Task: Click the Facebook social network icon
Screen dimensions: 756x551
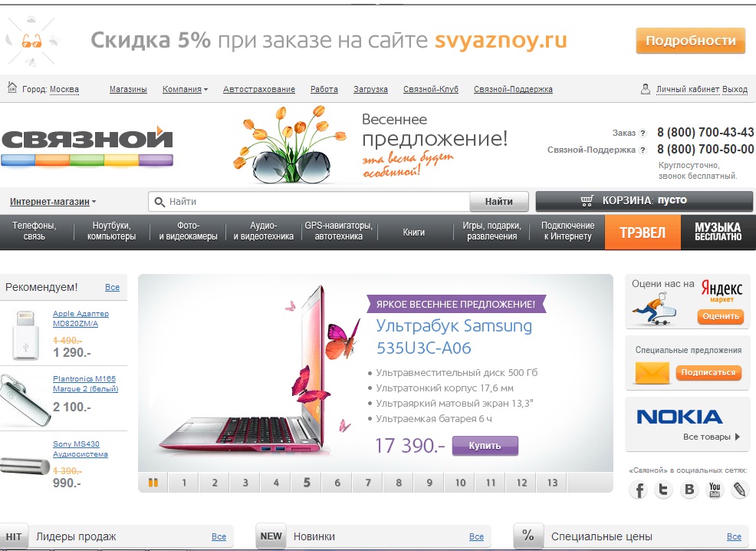Action: tap(639, 490)
